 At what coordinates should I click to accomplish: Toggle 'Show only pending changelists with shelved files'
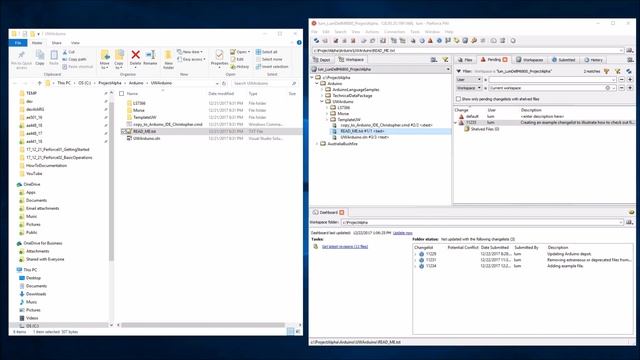[458, 99]
